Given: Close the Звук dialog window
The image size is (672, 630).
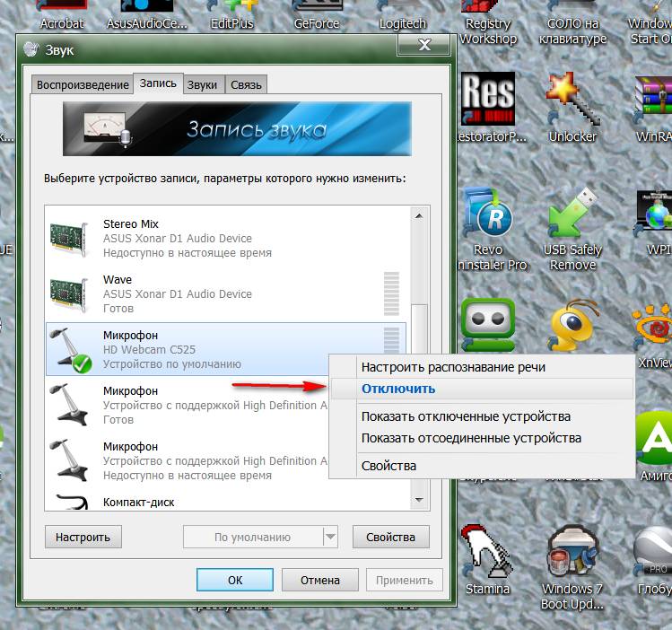Looking at the screenshot, I should coord(423,45).
